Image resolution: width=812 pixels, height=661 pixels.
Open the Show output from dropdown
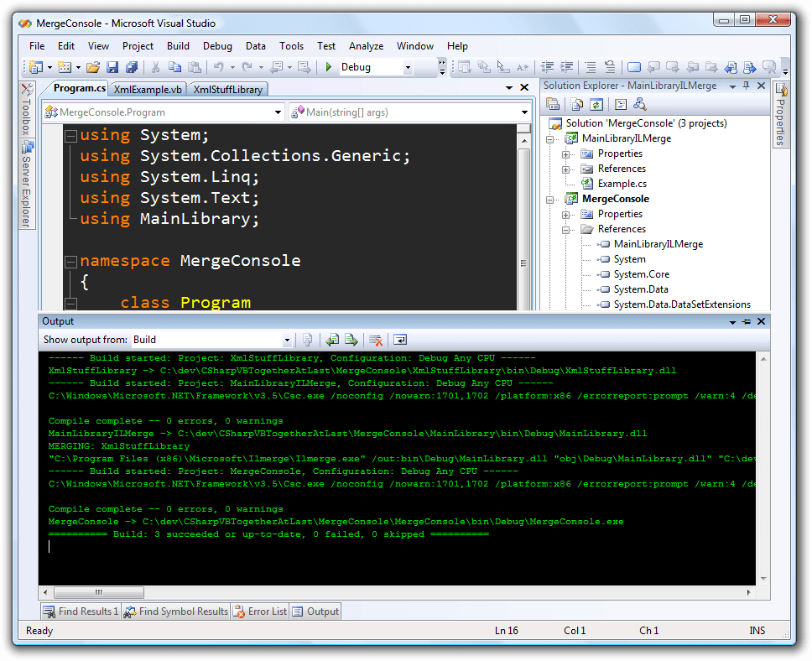point(288,340)
